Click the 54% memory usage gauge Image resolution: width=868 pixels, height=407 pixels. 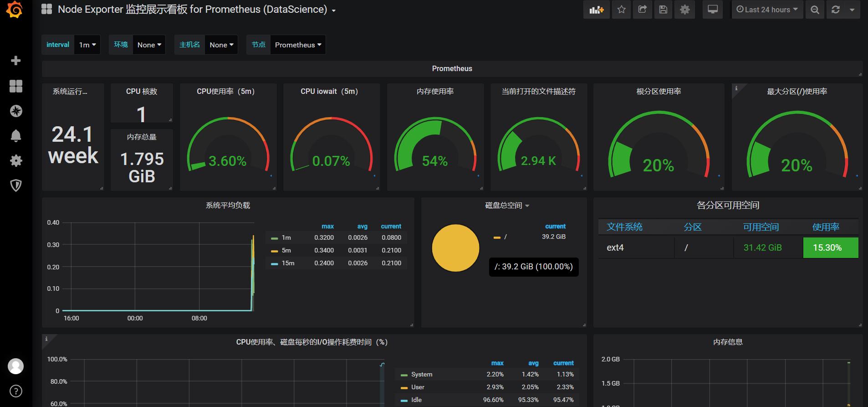pyautogui.click(x=435, y=145)
